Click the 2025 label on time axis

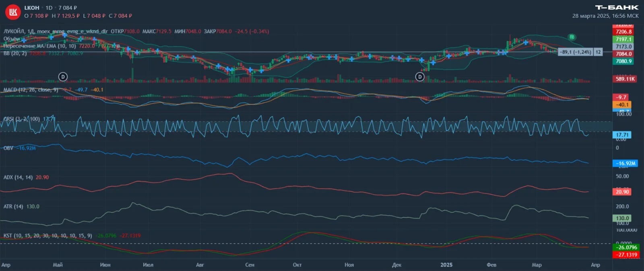pyautogui.click(x=446, y=265)
